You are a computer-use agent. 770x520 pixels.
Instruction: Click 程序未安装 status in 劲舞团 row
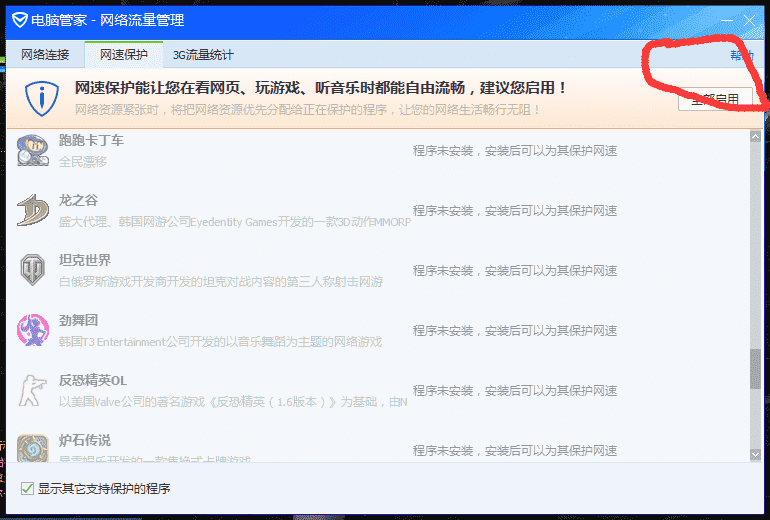pyautogui.click(x=515, y=330)
